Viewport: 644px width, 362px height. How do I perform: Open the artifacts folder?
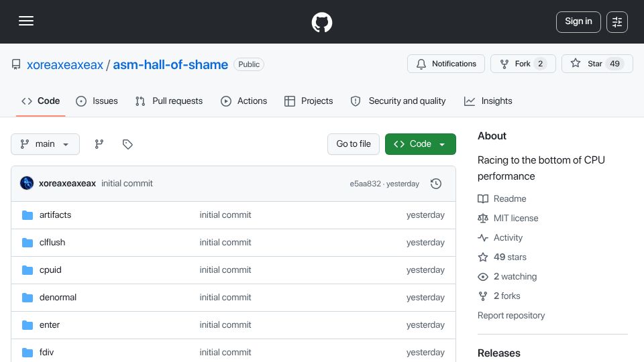tap(55, 215)
